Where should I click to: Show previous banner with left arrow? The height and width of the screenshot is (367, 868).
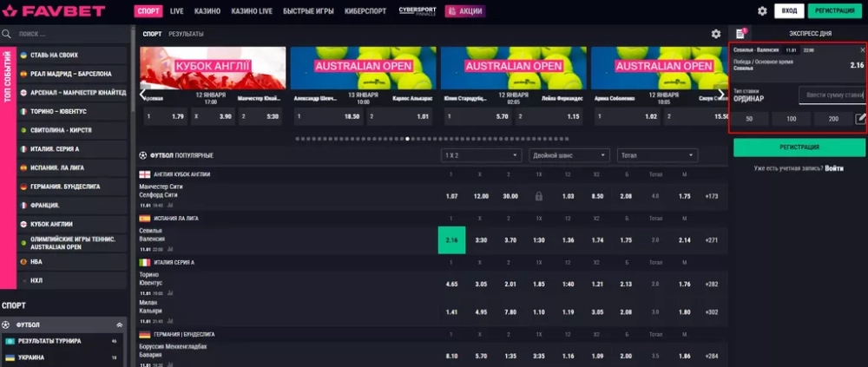143,93
